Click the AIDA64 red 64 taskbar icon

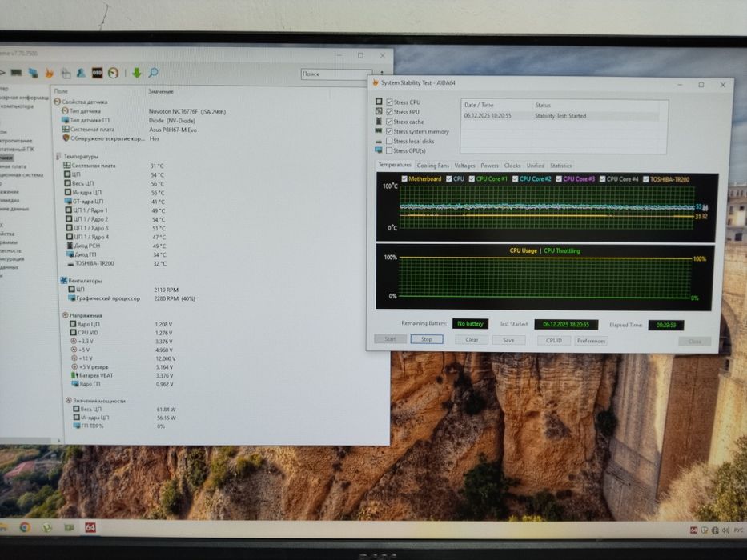(x=90, y=527)
